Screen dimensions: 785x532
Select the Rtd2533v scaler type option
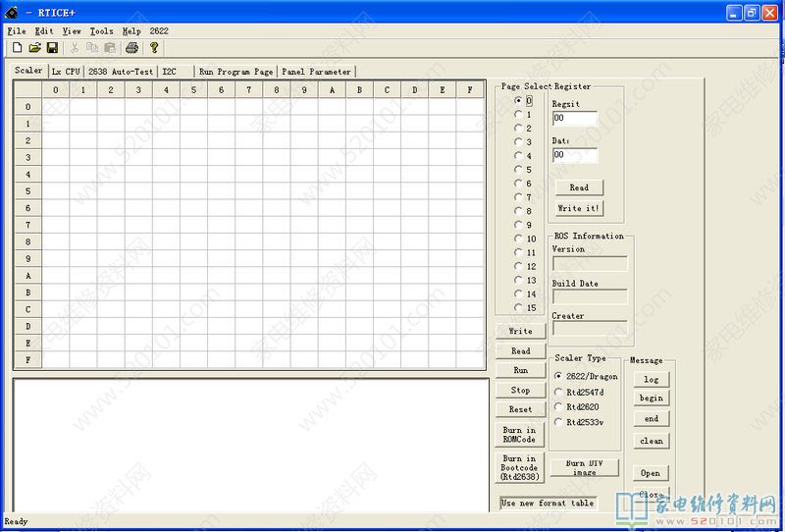pos(558,422)
